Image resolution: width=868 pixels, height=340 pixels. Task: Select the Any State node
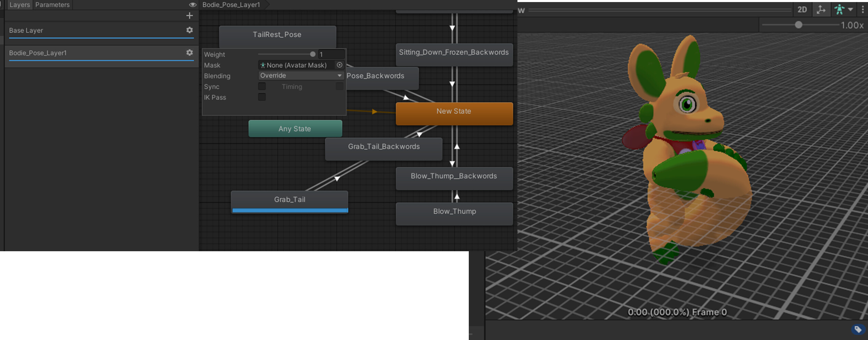tap(295, 129)
